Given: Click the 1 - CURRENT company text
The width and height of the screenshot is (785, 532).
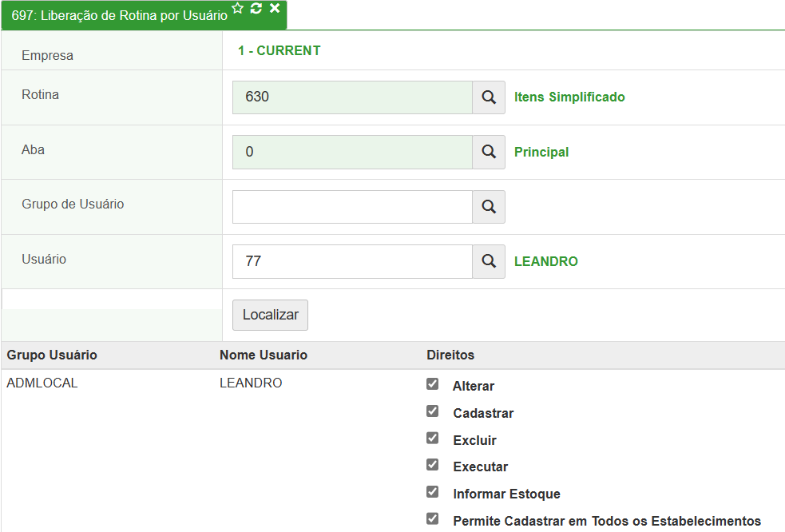Looking at the screenshot, I should [x=280, y=50].
